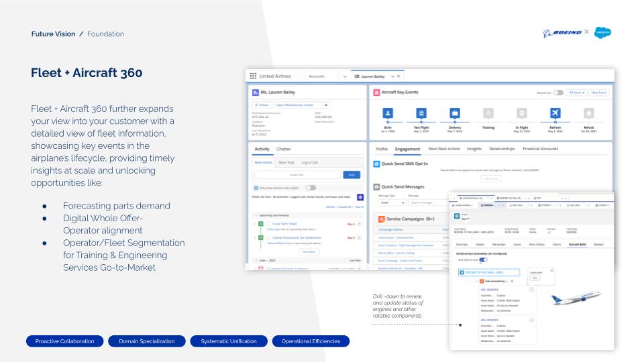Click the Service Campaigns orange icon
The width and height of the screenshot is (644, 362).
(381, 219)
